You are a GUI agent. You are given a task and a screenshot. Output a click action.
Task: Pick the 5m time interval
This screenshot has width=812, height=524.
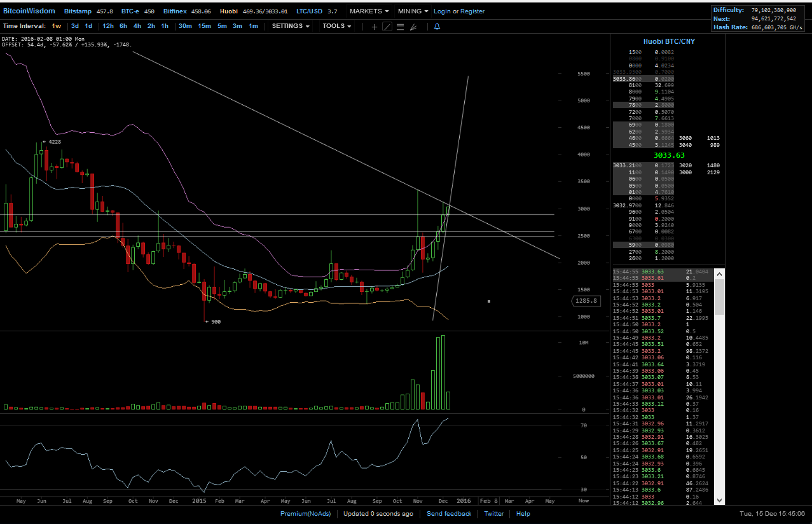tap(222, 26)
